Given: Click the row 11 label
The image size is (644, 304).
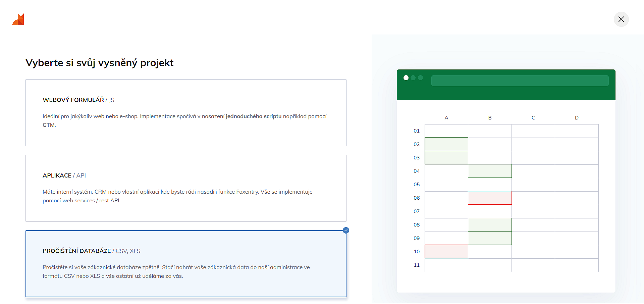Looking at the screenshot, I should click(417, 265).
